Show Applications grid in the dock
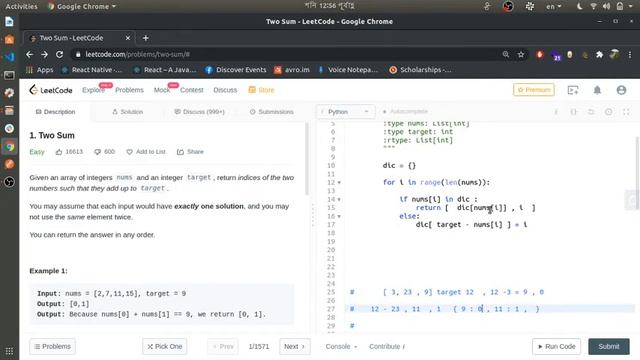 [x=9, y=351]
